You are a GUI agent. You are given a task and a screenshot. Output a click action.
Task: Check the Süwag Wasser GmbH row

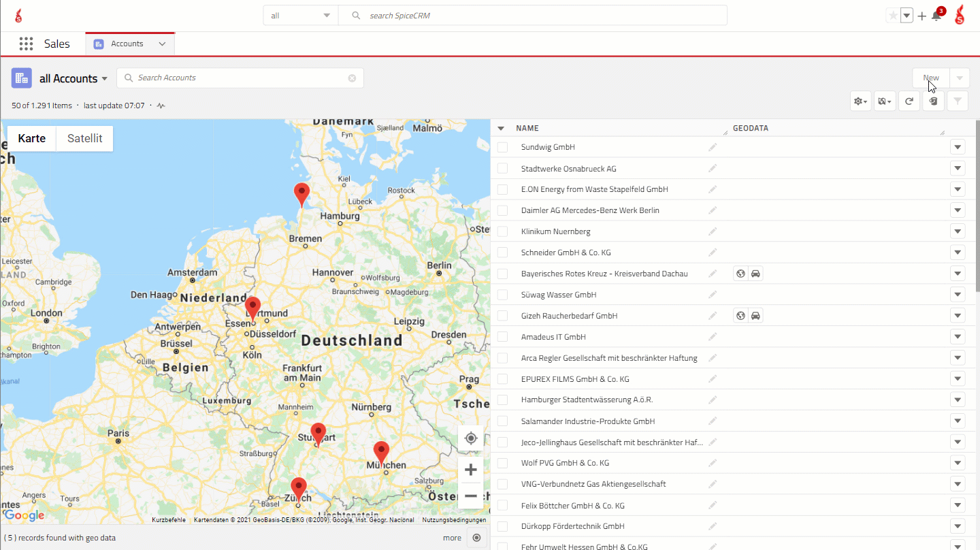pos(502,295)
